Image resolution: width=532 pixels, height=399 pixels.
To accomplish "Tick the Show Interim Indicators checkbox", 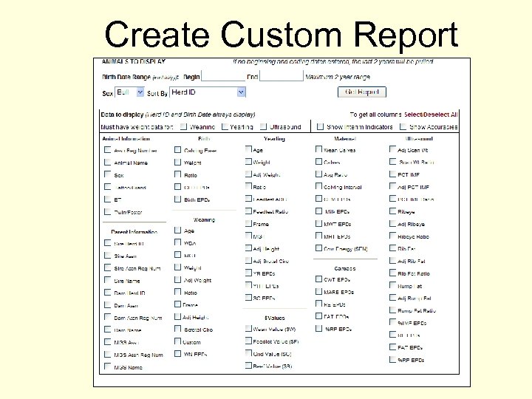I will click(x=320, y=126).
